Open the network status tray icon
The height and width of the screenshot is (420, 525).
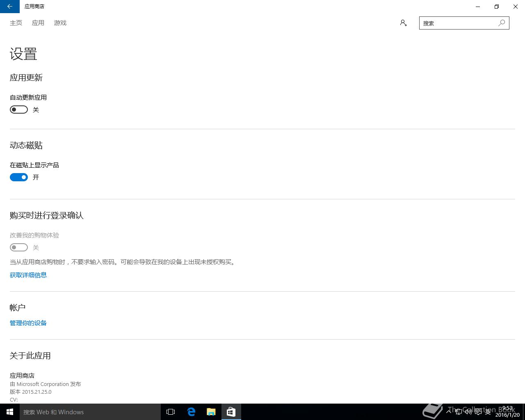coord(459,412)
